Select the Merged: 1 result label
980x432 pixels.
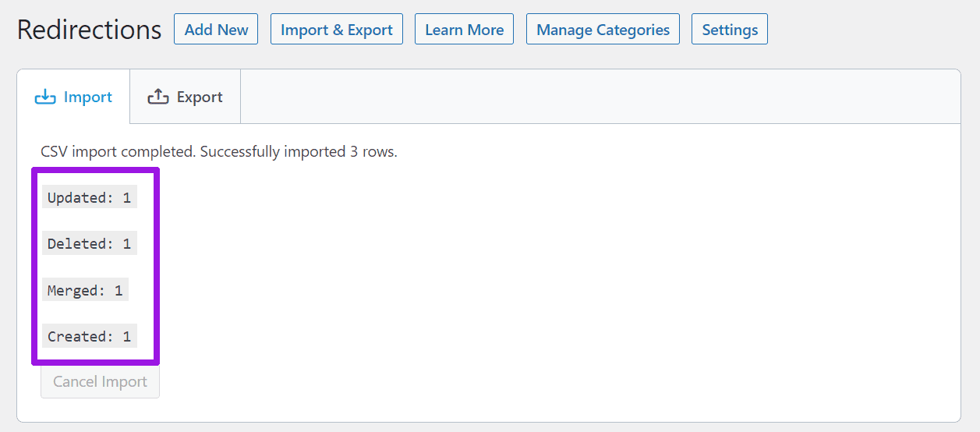(x=85, y=290)
